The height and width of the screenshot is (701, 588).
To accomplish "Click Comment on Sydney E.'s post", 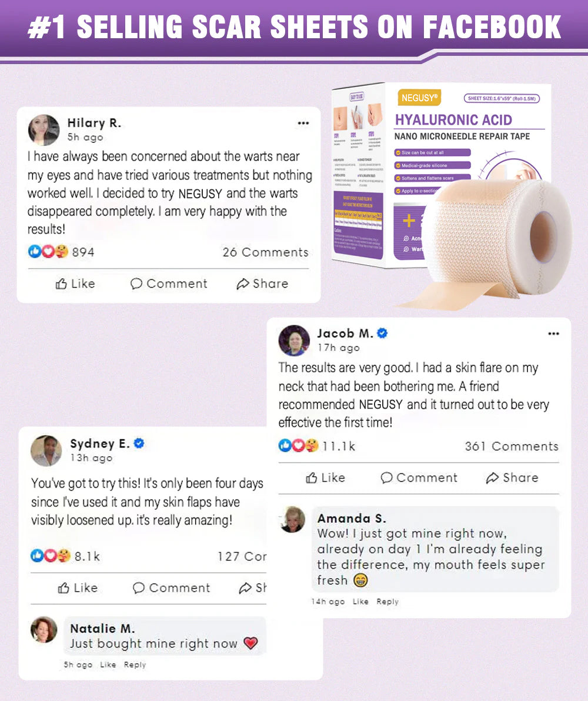I will coord(171,587).
